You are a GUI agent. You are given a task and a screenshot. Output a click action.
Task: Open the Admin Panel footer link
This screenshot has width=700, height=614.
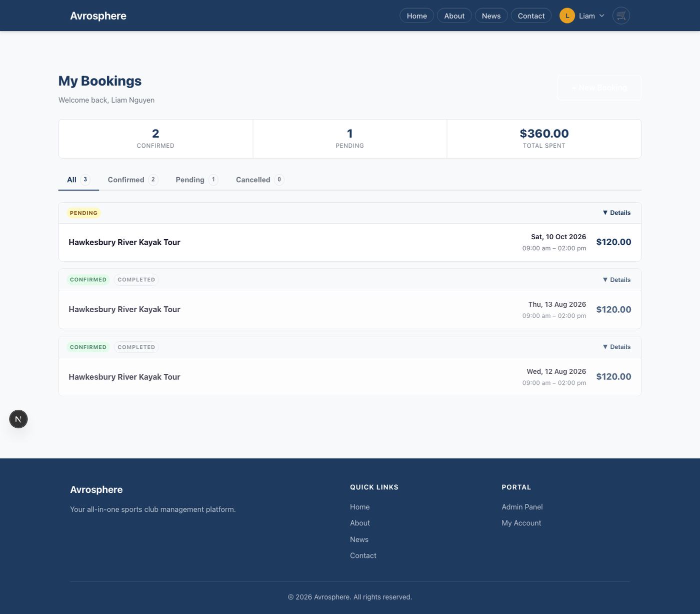click(522, 507)
